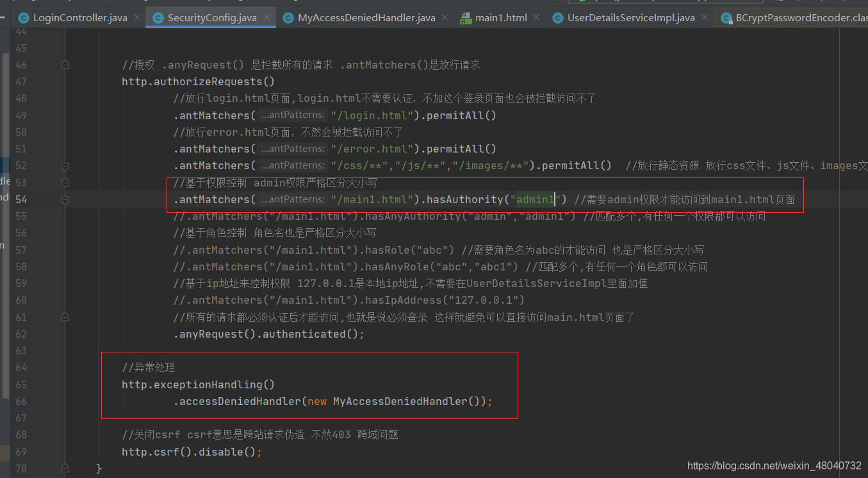The image size is (868, 478).
Task: Click on http.authorizeRequests() code
Action: tap(198, 81)
